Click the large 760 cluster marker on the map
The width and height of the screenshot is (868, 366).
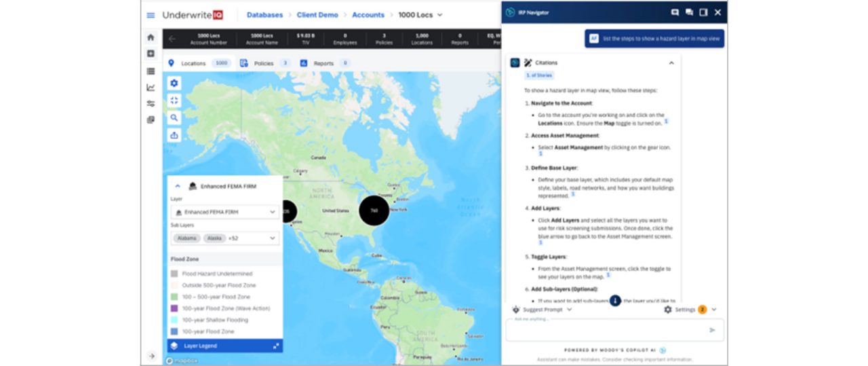point(374,211)
